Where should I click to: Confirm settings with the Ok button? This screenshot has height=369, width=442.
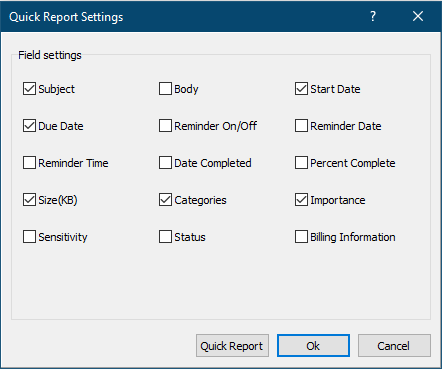point(313,346)
